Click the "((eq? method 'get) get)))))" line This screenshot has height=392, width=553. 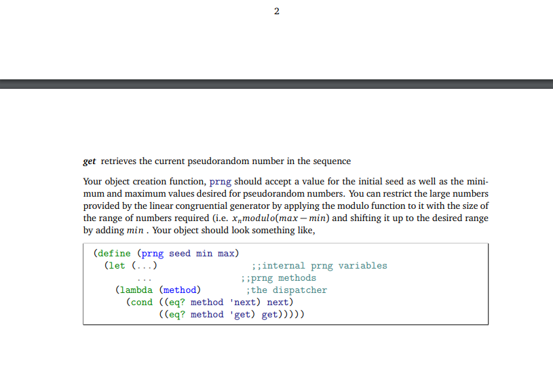click(231, 315)
